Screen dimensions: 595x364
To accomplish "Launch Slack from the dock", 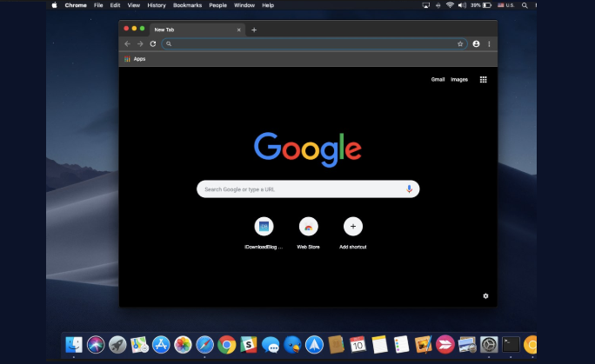I will pyautogui.click(x=248, y=345).
